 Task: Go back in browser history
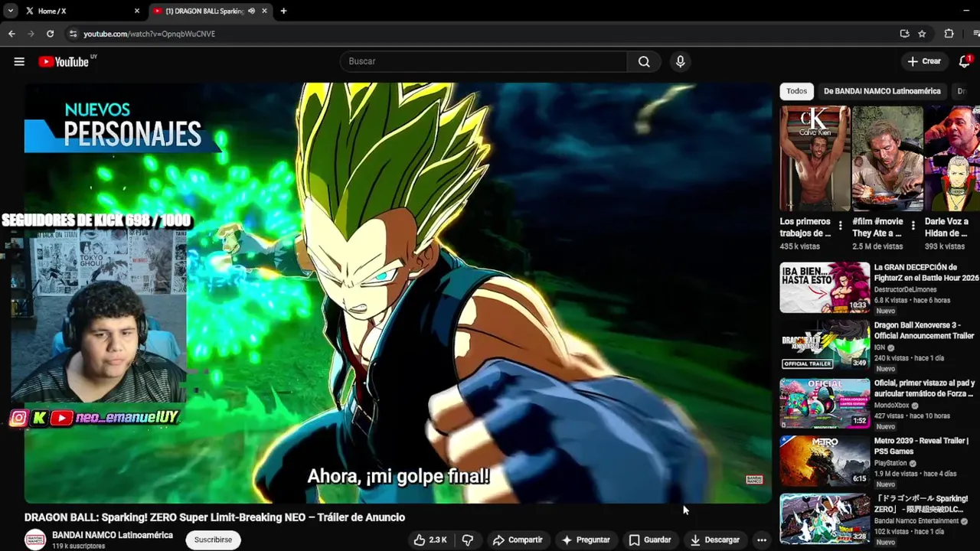click(x=11, y=34)
